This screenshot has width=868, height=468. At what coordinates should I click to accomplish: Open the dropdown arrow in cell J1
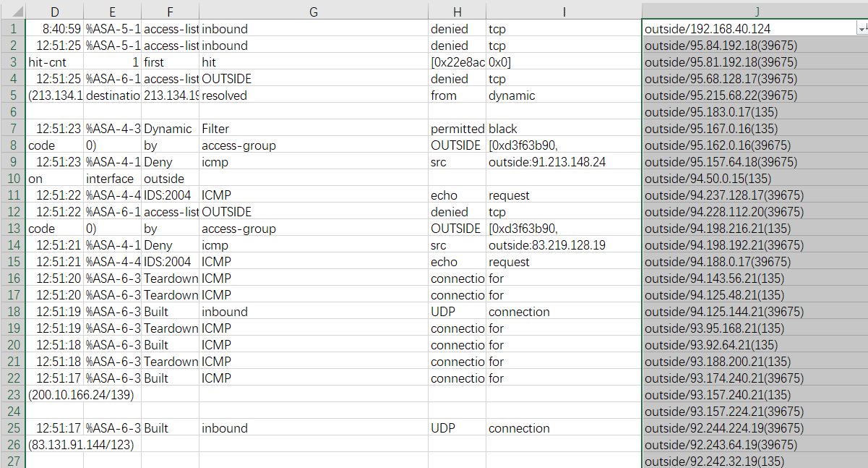pyautogui.click(x=861, y=29)
